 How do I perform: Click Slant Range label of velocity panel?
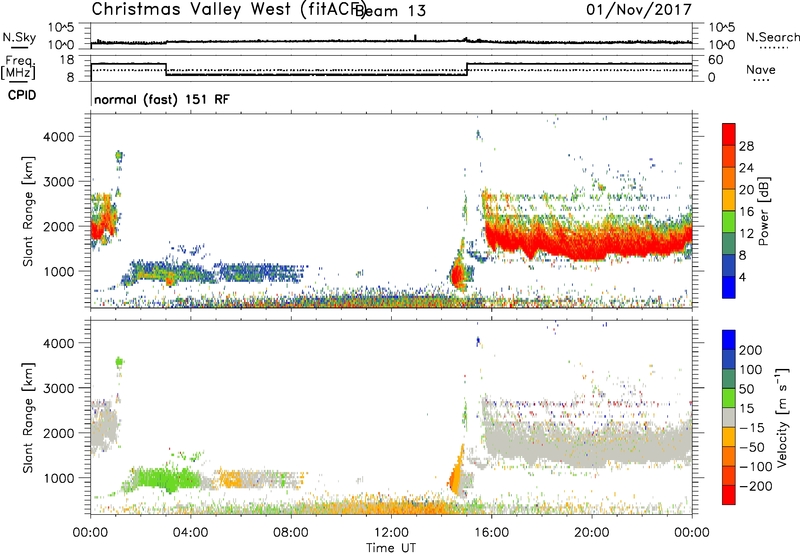click(x=28, y=418)
